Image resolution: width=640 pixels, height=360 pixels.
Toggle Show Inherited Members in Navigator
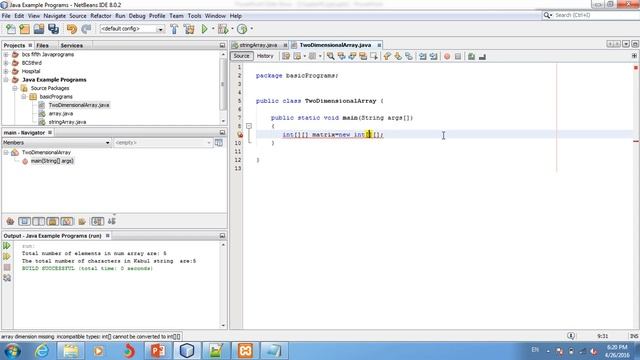(10, 221)
